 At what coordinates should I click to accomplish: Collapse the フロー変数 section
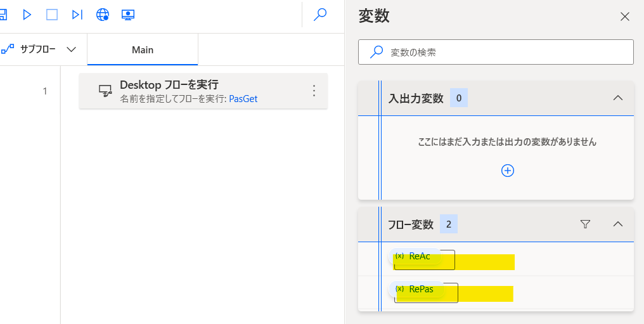[618, 224]
